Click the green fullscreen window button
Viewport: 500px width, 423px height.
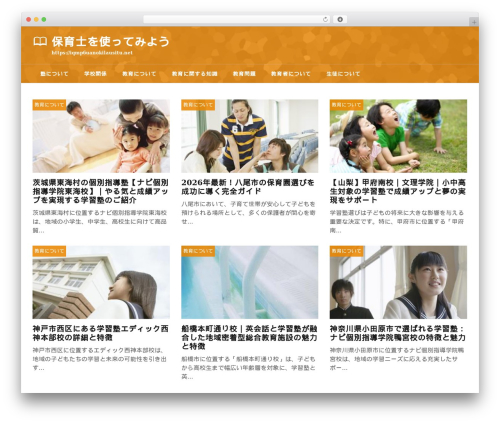coord(44,20)
